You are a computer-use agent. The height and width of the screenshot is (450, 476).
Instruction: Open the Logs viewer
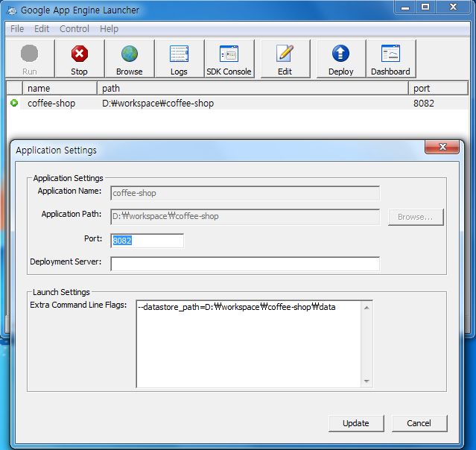tap(179, 59)
